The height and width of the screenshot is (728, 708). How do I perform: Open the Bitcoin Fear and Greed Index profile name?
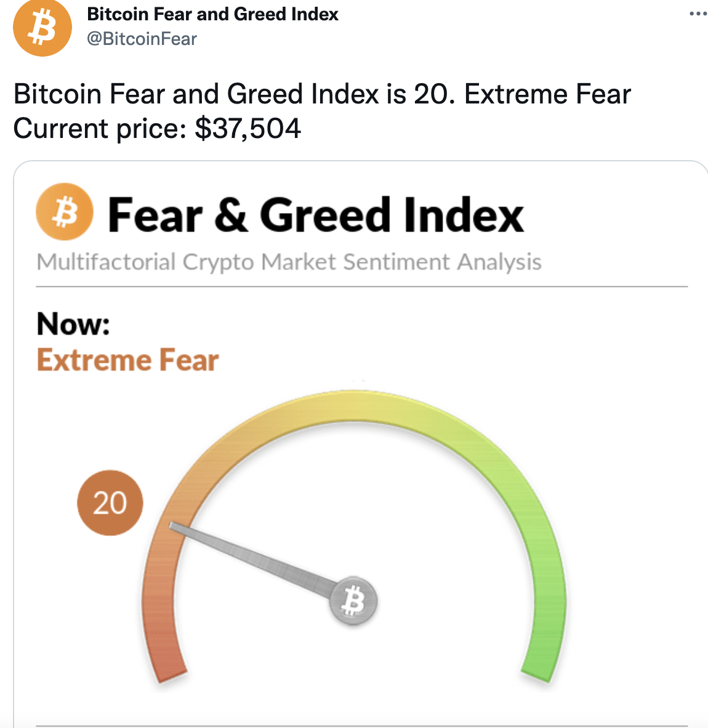[x=212, y=14]
